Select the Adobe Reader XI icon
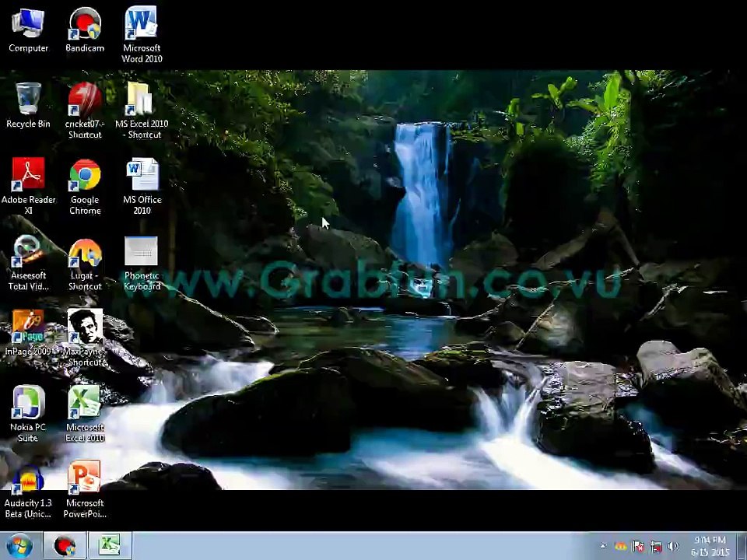 [28, 186]
